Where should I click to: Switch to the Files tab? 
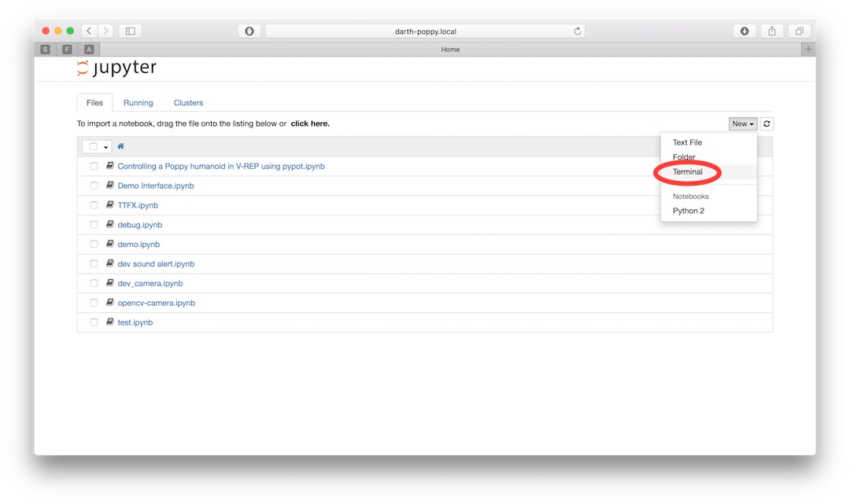tap(95, 103)
